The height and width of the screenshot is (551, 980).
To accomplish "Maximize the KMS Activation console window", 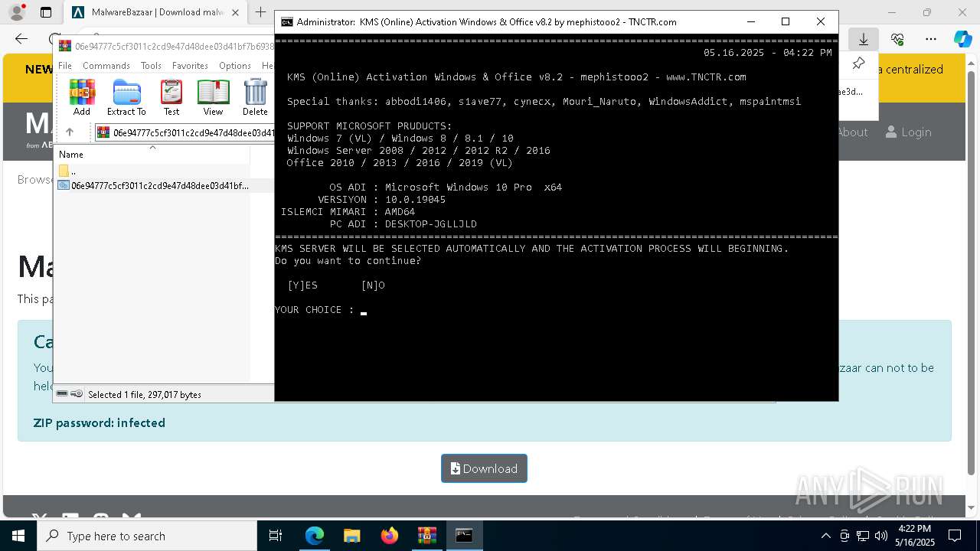I will coord(785,22).
